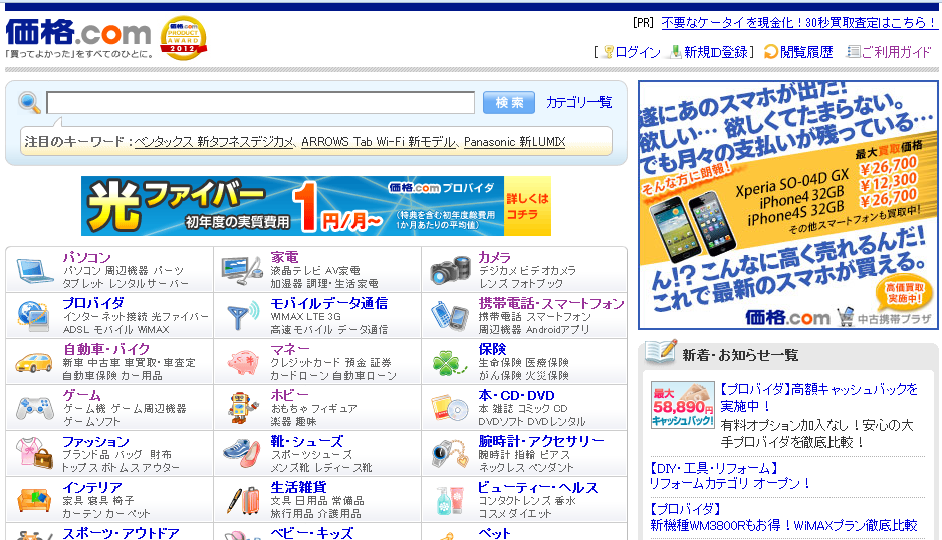Viewport: 942px width, 540px height.
Task: Click the globe icon for プロバイダ
Action: pos(33,316)
